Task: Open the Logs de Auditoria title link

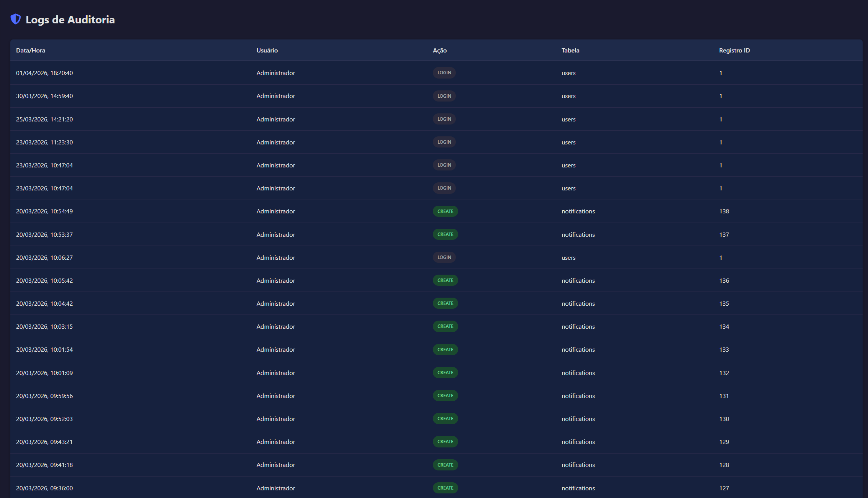Action: click(x=70, y=20)
